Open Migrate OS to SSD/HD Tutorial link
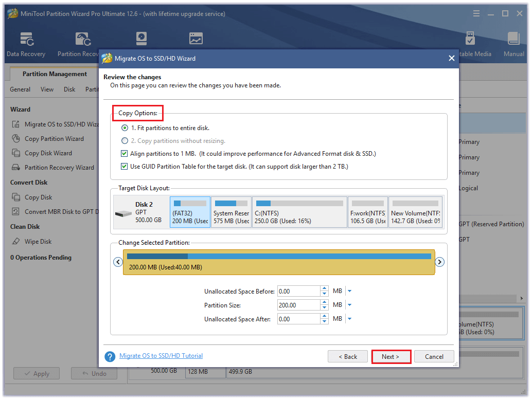Image resolution: width=532 pixels, height=400 pixels. (161, 356)
